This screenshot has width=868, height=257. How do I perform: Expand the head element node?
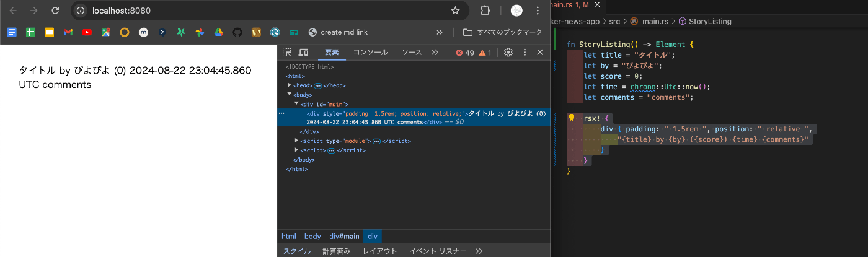290,85
